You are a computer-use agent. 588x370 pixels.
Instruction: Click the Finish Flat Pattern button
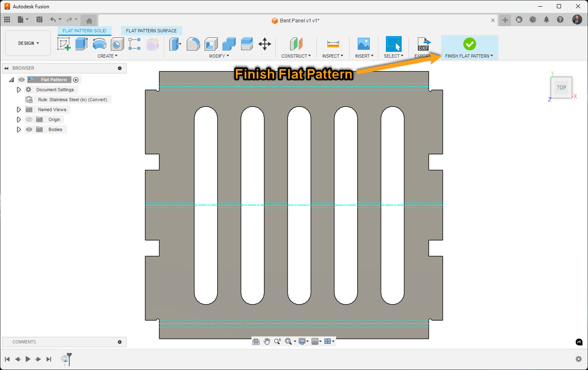[x=468, y=43]
